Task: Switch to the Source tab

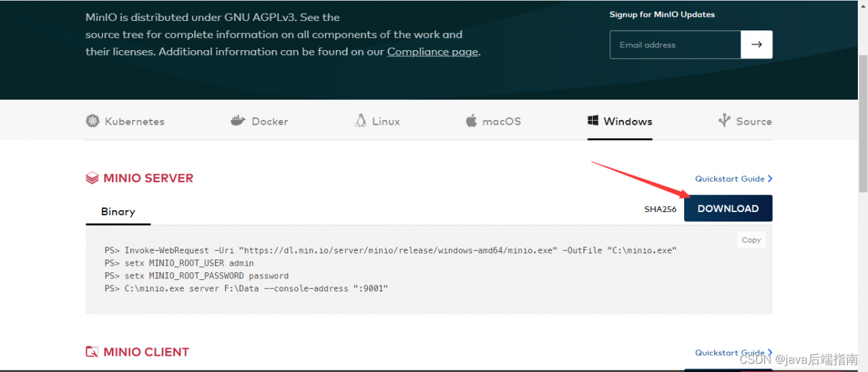Action: click(x=745, y=121)
